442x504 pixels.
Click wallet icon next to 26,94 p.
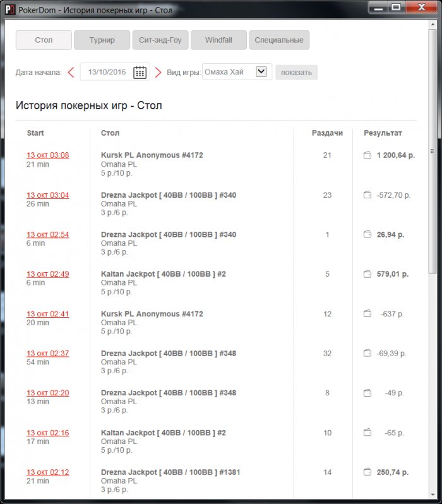click(367, 234)
